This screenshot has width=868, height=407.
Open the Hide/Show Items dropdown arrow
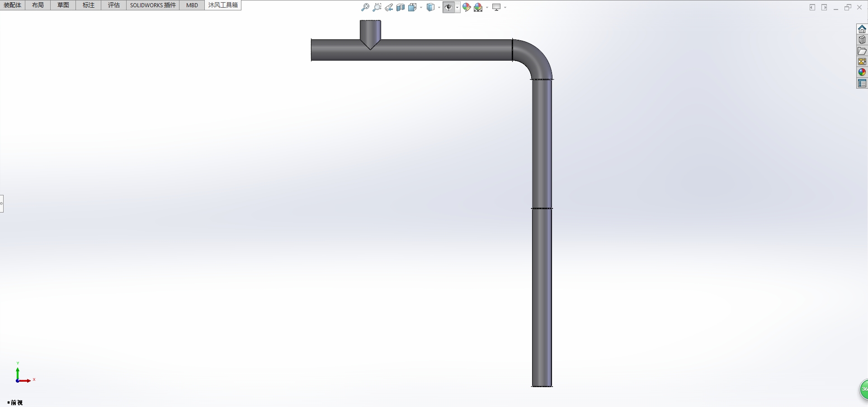click(458, 7)
